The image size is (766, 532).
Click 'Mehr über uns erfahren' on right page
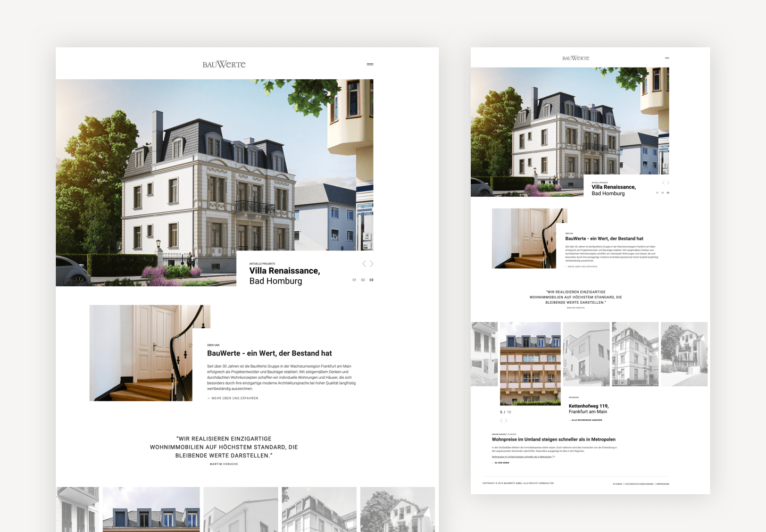pos(581,267)
